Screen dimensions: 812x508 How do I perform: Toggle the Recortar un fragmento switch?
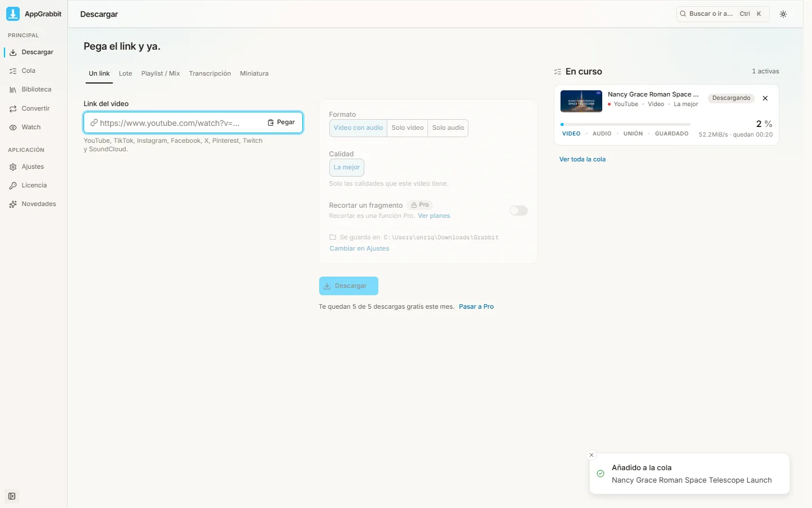click(519, 211)
